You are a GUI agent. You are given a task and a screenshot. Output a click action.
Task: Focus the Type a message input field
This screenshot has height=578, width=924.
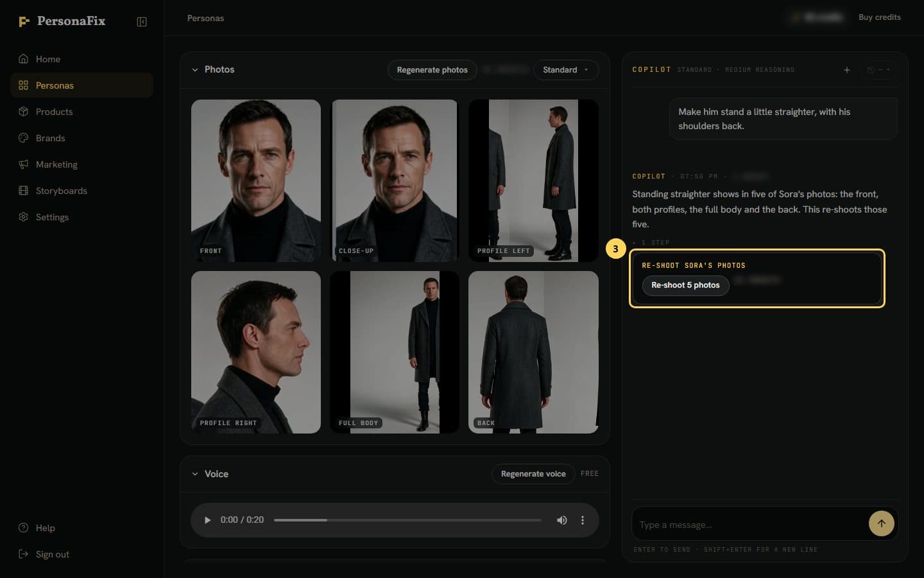pos(749,525)
